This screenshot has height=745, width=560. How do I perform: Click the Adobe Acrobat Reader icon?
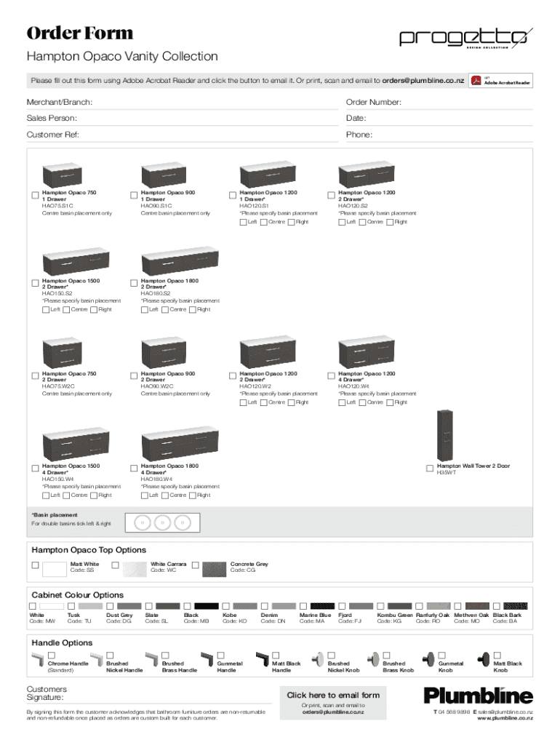[x=476, y=81]
